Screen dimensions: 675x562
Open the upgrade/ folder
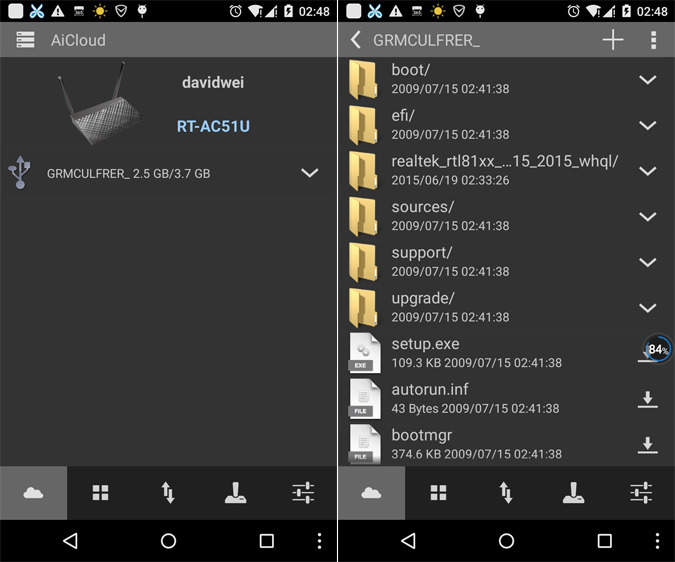pyautogui.click(x=506, y=308)
